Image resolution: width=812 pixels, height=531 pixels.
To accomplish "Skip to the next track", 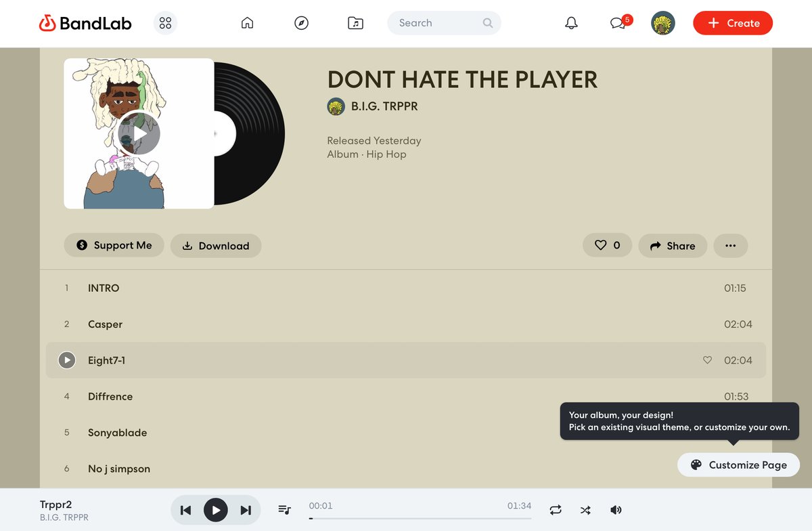I will [246, 510].
